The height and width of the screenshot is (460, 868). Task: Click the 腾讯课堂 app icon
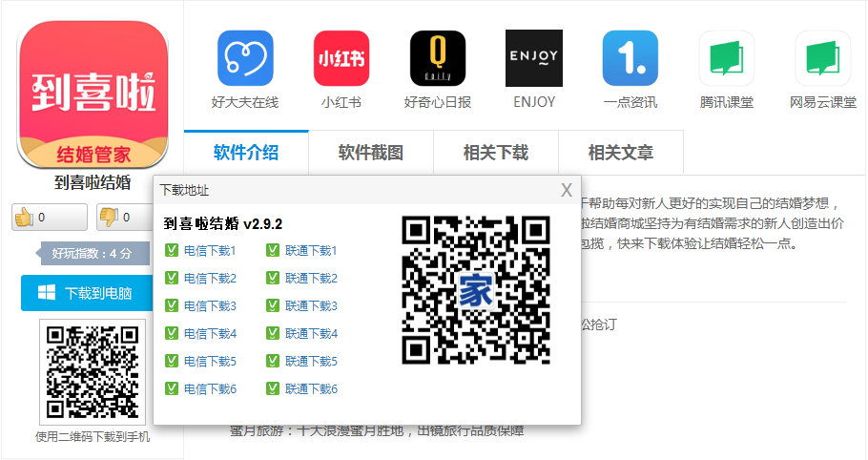(726, 59)
